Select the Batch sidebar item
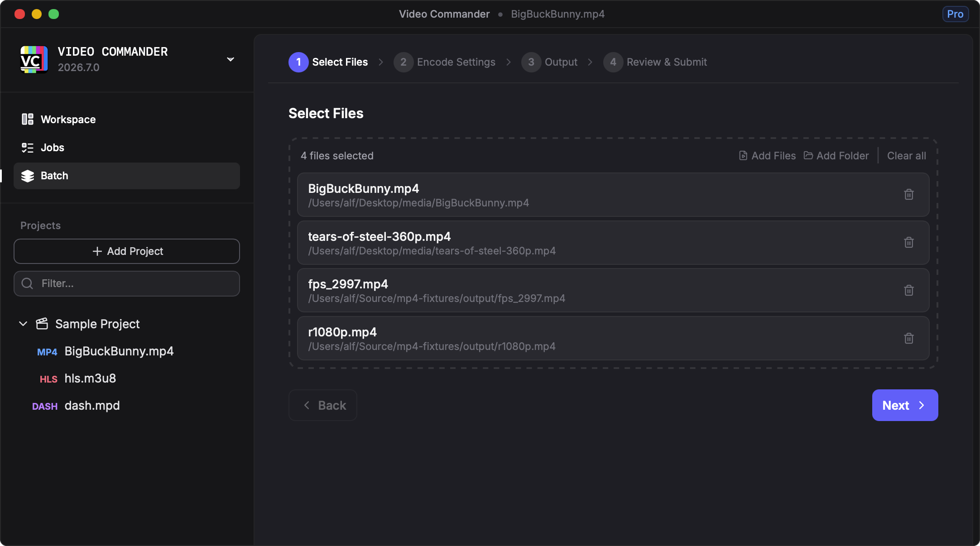This screenshot has width=980, height=546. (x=127, y=176)
